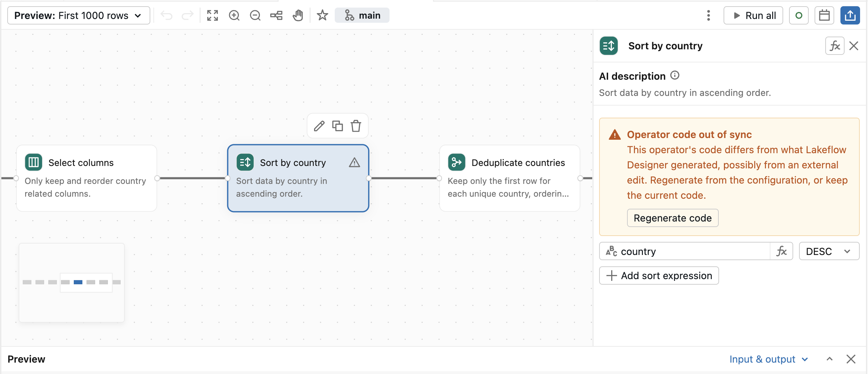868x374 pixels.
Task: Select the Select columns node
Action: click(87, 178)
